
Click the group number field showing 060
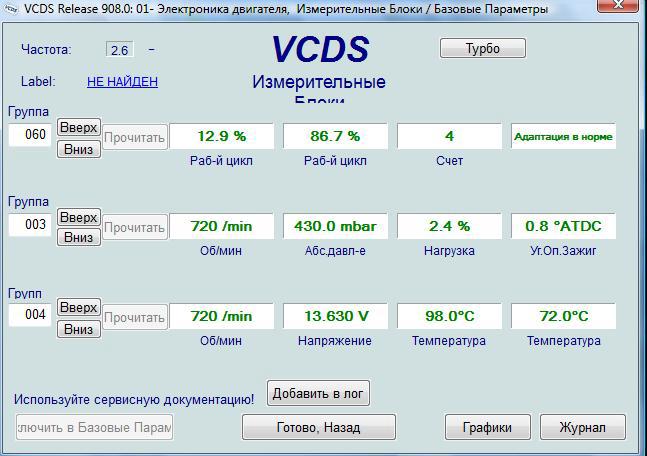tap(29, 136)
